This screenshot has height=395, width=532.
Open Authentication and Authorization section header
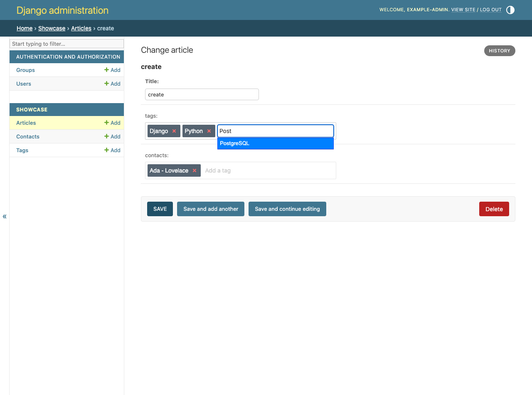68,57
